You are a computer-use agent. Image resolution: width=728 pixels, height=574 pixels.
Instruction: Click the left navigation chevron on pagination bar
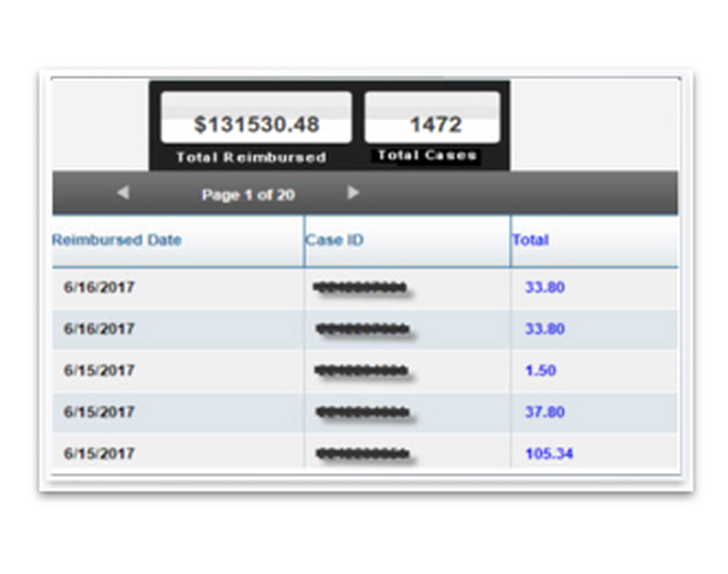[122, 193]
